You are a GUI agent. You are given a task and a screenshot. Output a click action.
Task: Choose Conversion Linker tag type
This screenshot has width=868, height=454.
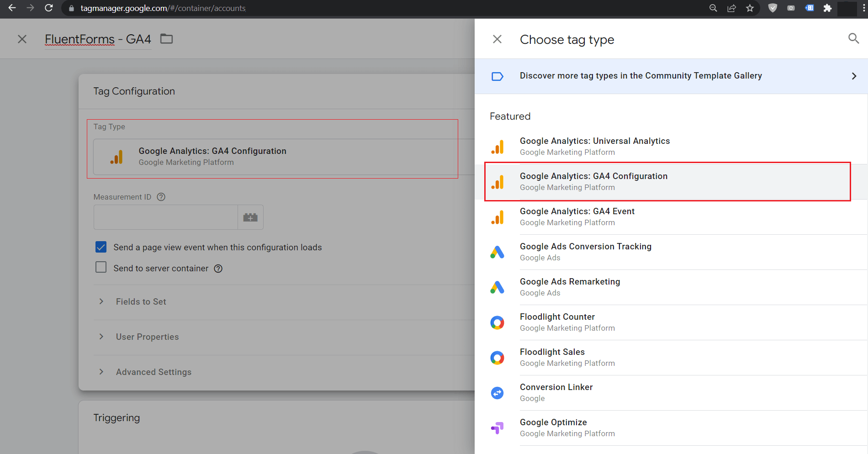pos(671,393)
